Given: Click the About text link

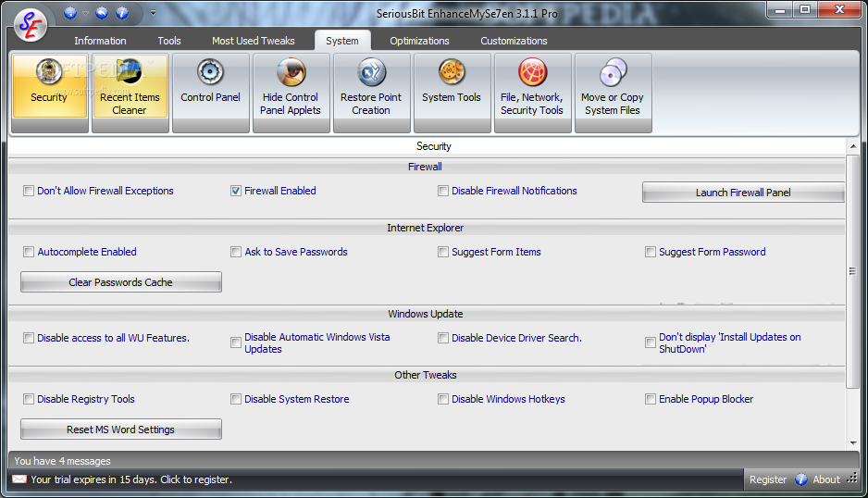Looking at the screenshot, I should pyautogui.click(x=826, y=479).
